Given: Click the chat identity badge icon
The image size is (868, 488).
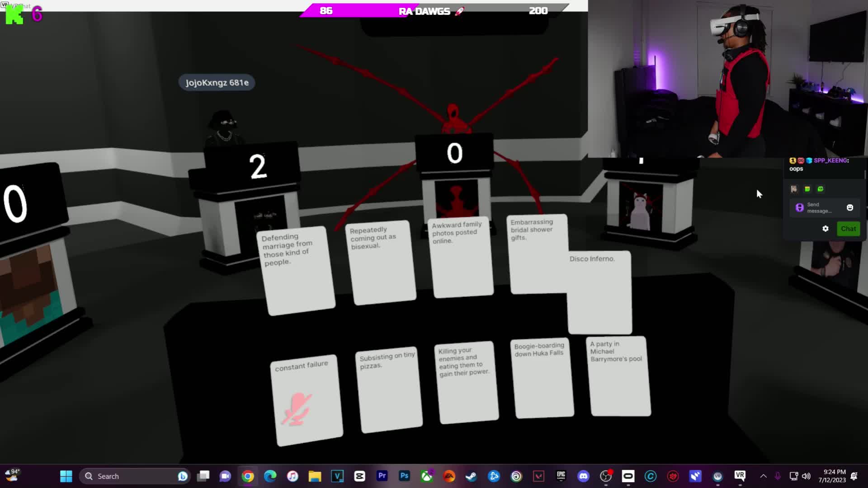Looking at the screenshot, I should pos(799,207).
